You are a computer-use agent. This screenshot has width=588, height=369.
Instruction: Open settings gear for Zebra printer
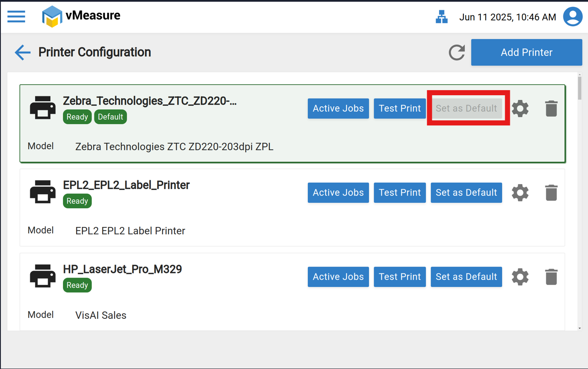[x=520, y=109]
